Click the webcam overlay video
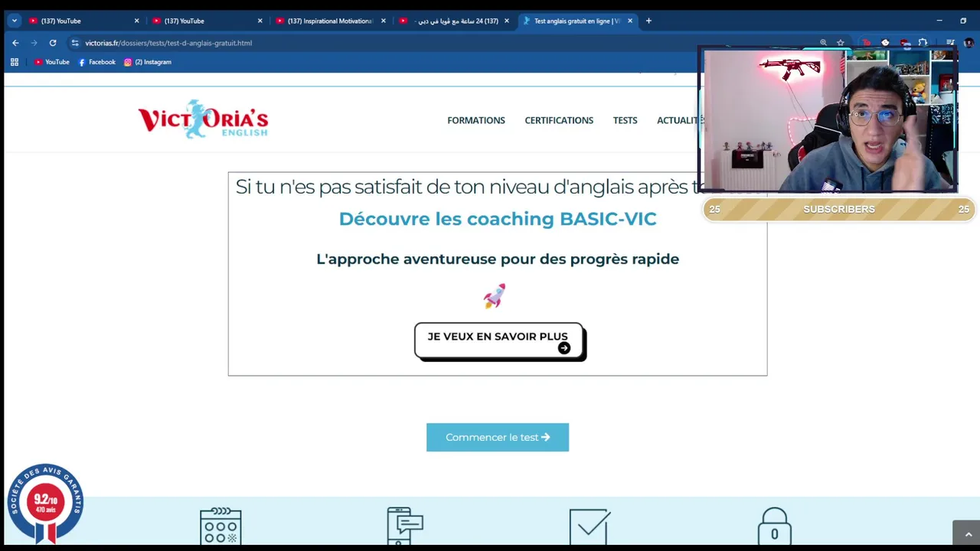The image size is (980, 551). click(x=829, y=120)
